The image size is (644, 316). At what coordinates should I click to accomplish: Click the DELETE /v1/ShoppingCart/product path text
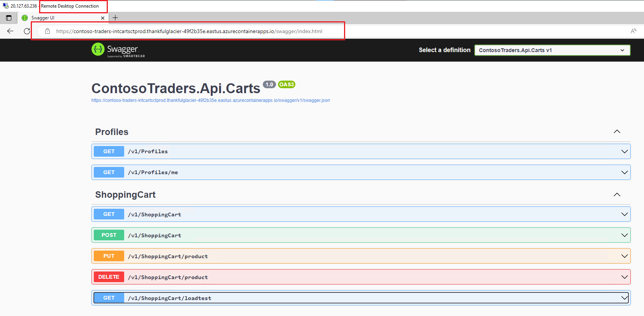click(x=168, y=277)
